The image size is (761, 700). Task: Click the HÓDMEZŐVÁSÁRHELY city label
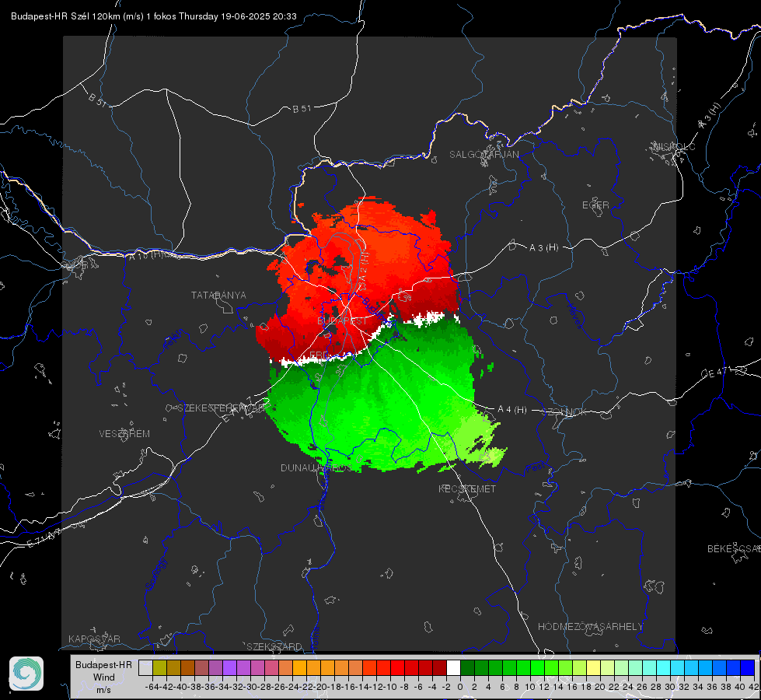pyautogui.click(x=590, y=627)
